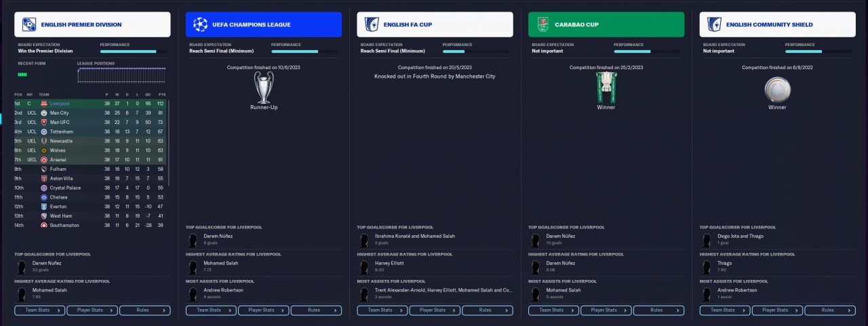Click the Tottenham club badge
This screenshot has height=326, width=868.
[44, 131]
